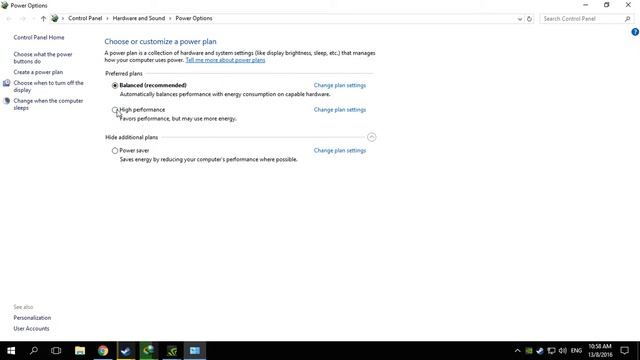Change plan settings for Balanced plan
Viewport: 640px width, 360px height.
(340, 85)
